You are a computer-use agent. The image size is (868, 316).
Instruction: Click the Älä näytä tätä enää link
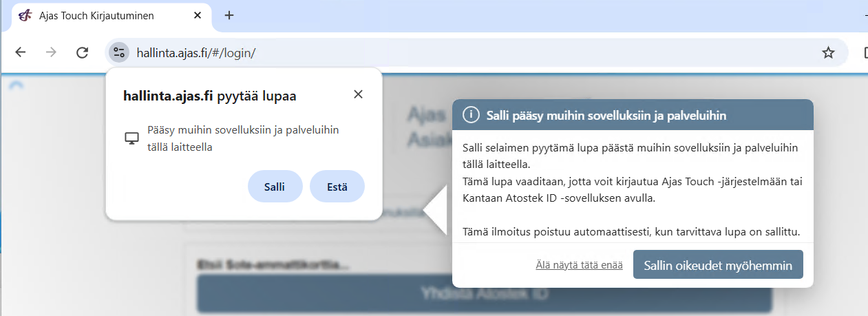[x=579, y=265]
